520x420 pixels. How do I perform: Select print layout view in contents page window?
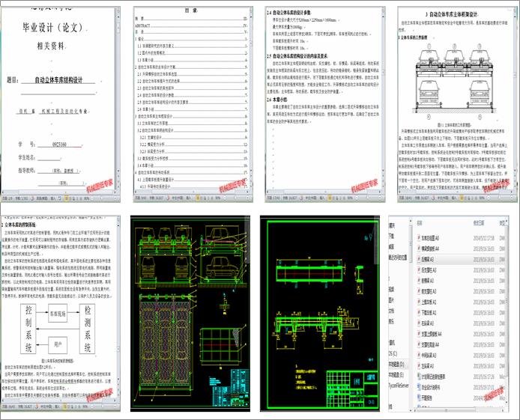(198, 198)
